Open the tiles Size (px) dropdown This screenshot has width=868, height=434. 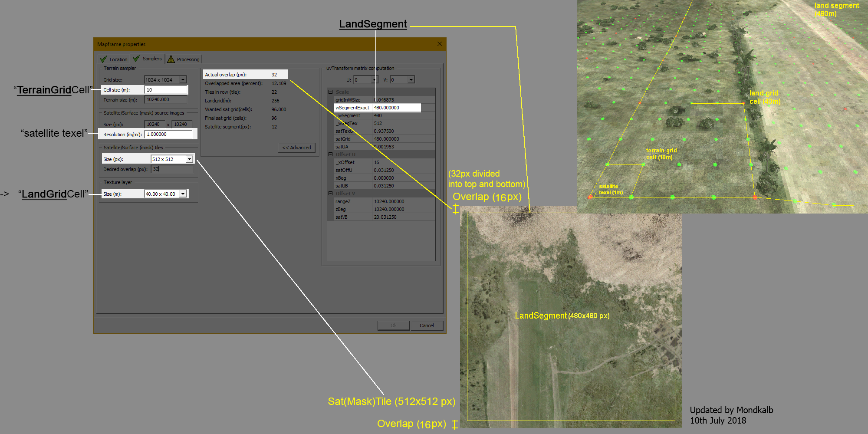point(189,159)
